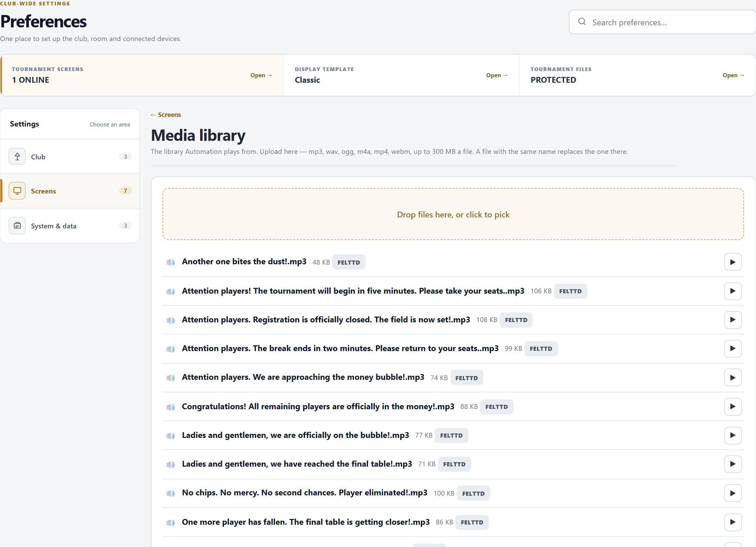Image resolution: width=756 pixels, height=547 pixels.
Task: Click the System & data icon
Action: click(x=17, y=226)
